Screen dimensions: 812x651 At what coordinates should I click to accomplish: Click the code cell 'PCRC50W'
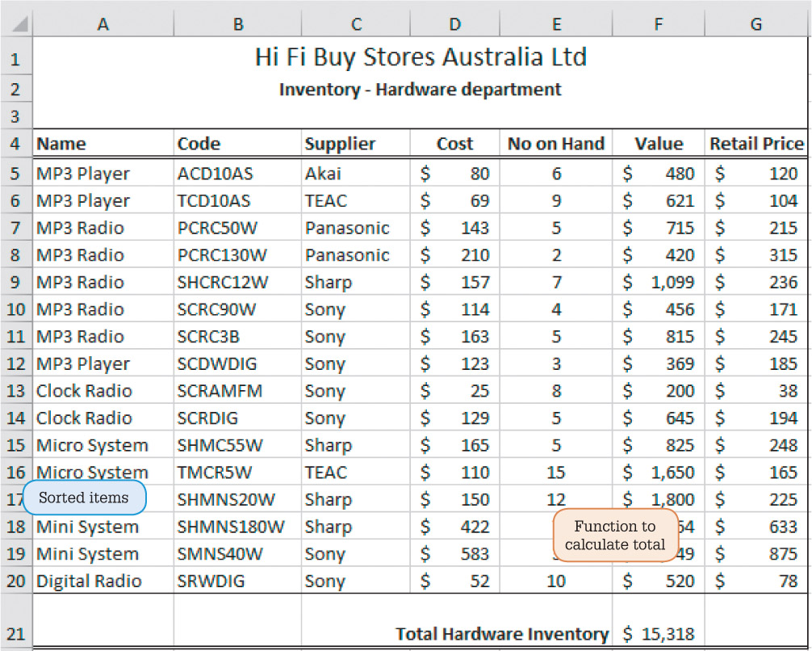(x=237, y=228)
